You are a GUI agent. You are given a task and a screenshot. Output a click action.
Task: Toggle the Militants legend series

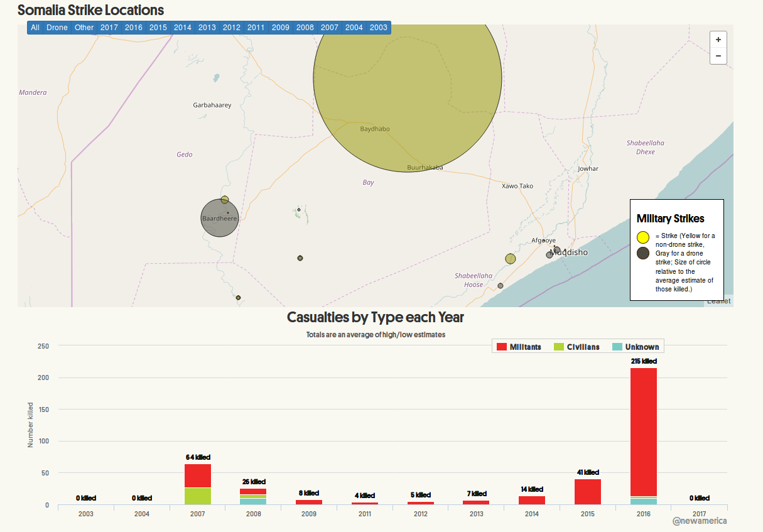(519, 347)
